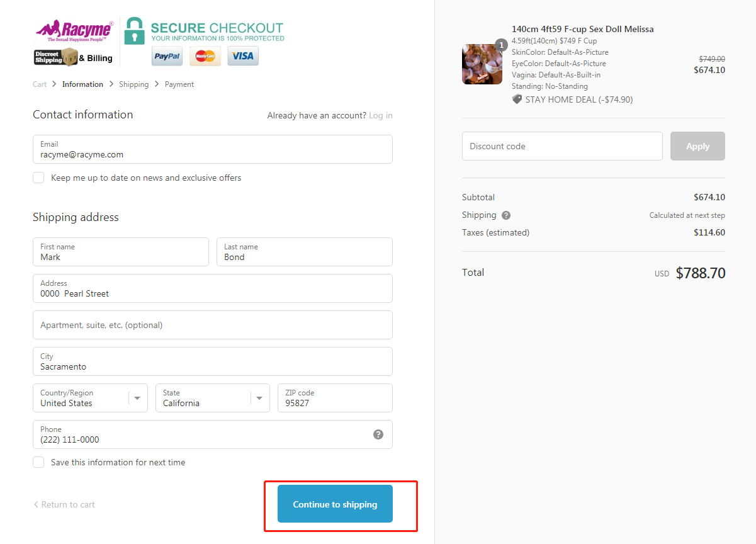Expand the State dropdown showing California

pyautogui.click(x=213, y=398)
